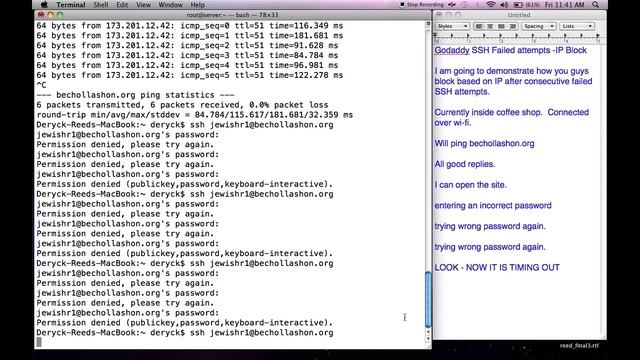Click the menu bar clock Fri 11:41 AM
This screenshot has height=360, width=640.
[564, 5]
